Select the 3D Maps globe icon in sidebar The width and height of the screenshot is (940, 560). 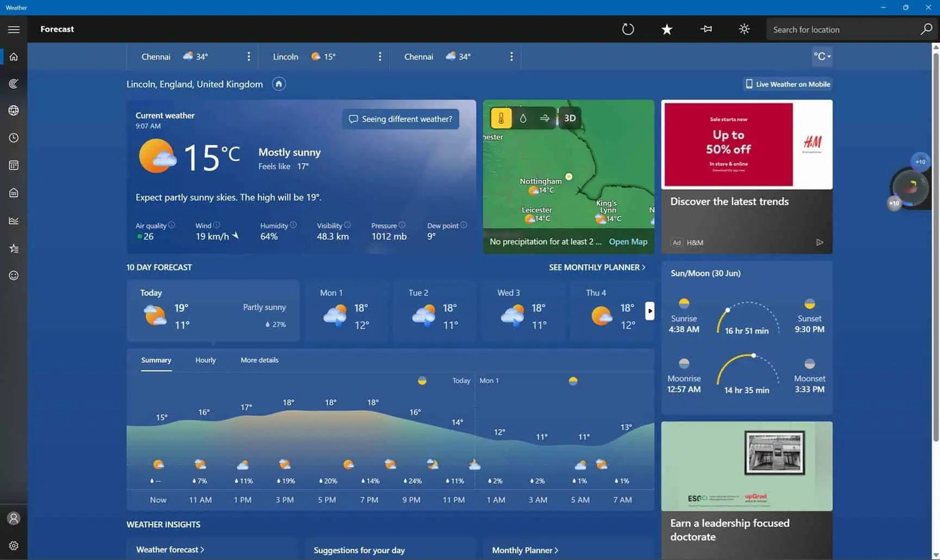click(x=14, y=110)
